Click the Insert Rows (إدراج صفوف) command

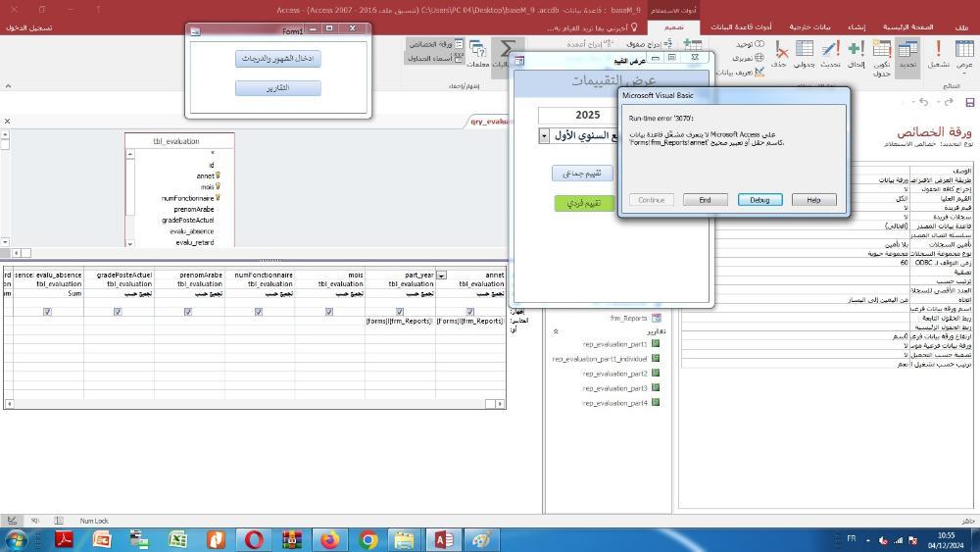(650, 44)
